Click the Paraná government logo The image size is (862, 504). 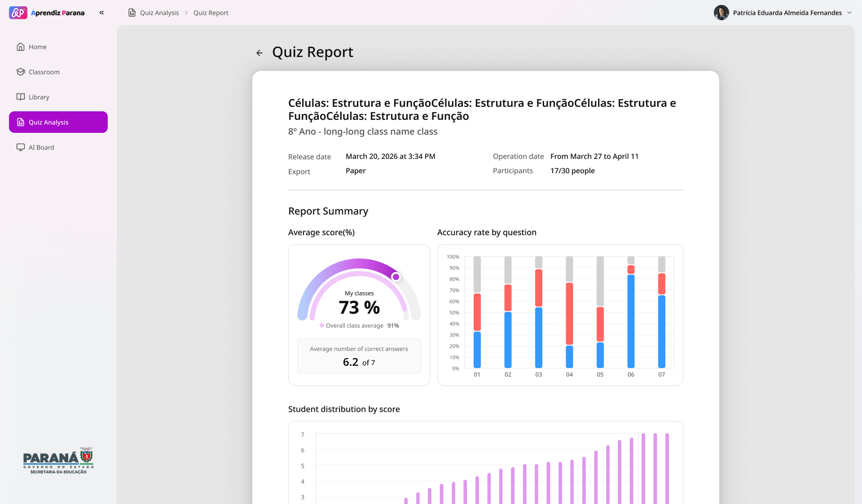(58, 461)
